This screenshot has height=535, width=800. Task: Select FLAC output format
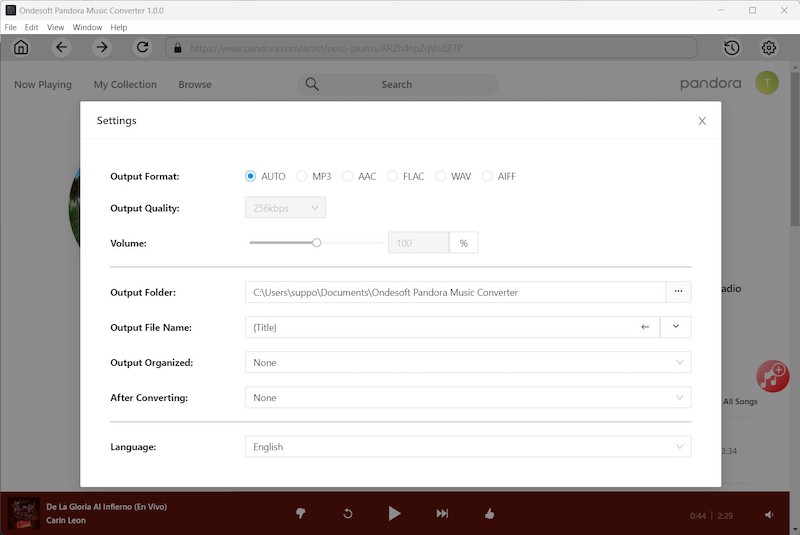[392, 176]
